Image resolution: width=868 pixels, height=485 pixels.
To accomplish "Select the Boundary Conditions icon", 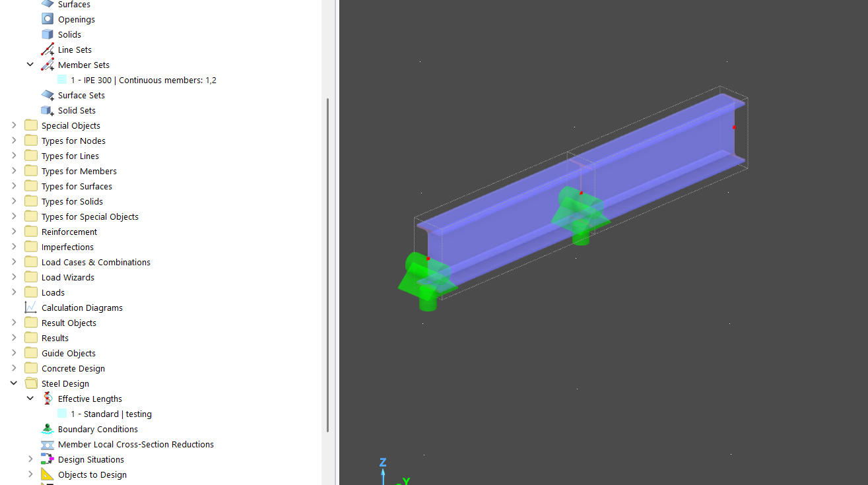I will (x=48, y=429).
